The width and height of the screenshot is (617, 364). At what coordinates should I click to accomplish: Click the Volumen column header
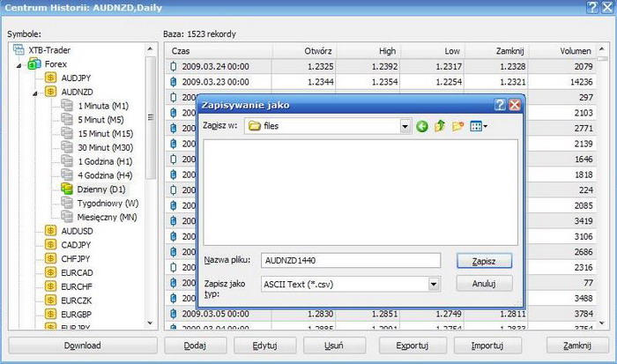(x=562, y=51)
